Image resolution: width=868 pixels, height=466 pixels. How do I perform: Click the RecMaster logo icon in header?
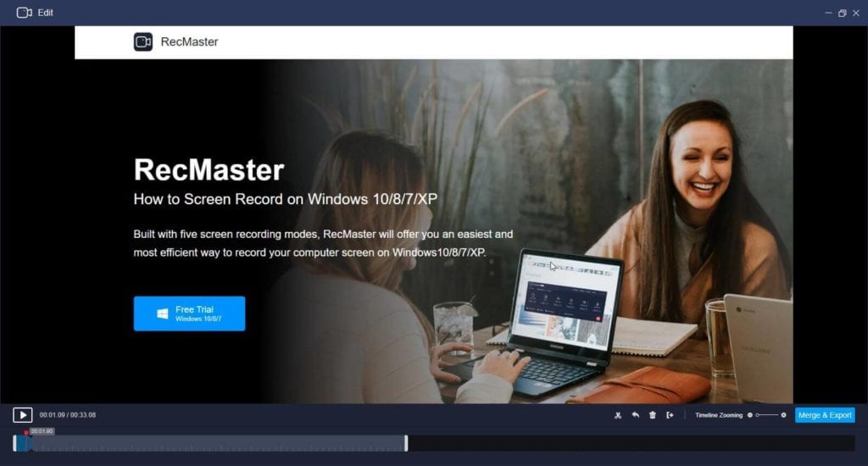143,42
